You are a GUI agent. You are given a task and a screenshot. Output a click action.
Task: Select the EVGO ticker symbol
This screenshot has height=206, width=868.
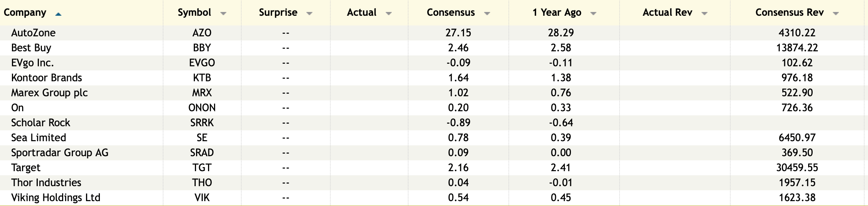202,63
